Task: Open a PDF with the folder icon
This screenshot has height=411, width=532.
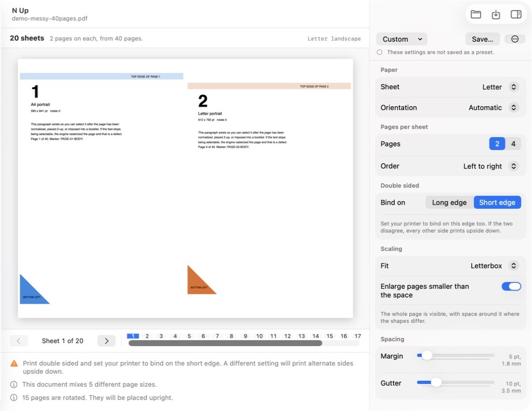Action: [476, 14]
